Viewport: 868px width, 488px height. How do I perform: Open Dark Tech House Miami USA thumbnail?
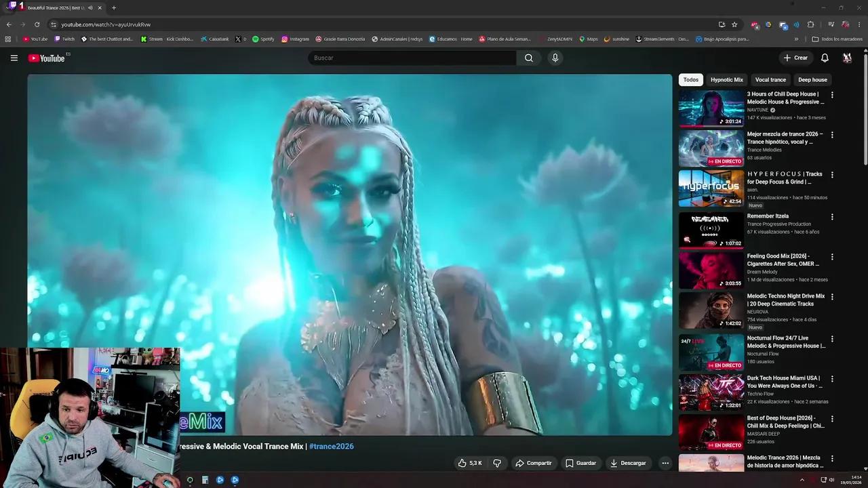click(711, 392)
